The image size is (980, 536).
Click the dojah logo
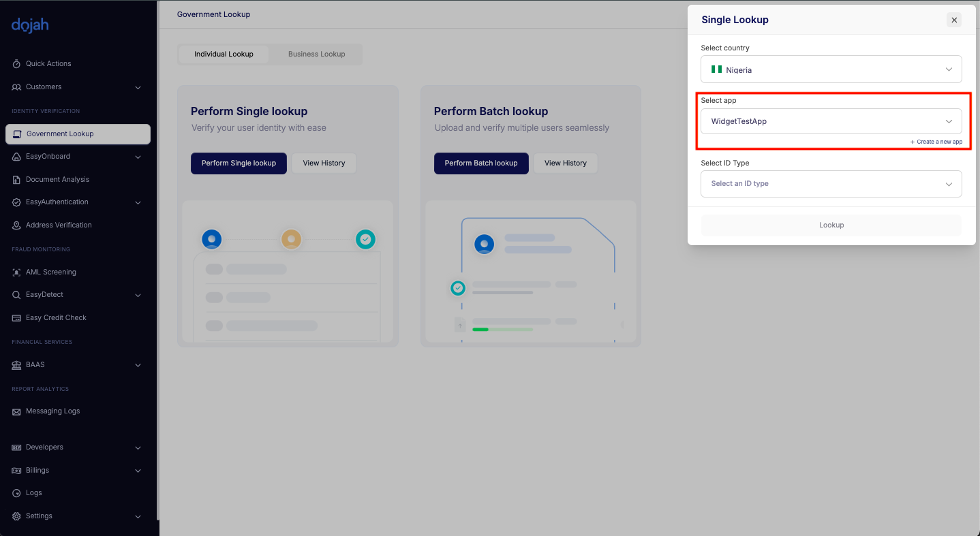tap(30, 25)
